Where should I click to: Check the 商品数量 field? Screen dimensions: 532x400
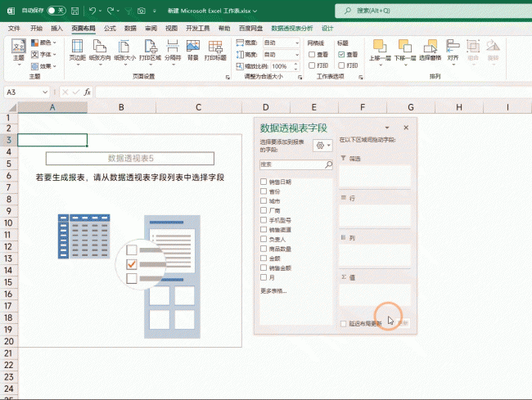click(264, 249)
